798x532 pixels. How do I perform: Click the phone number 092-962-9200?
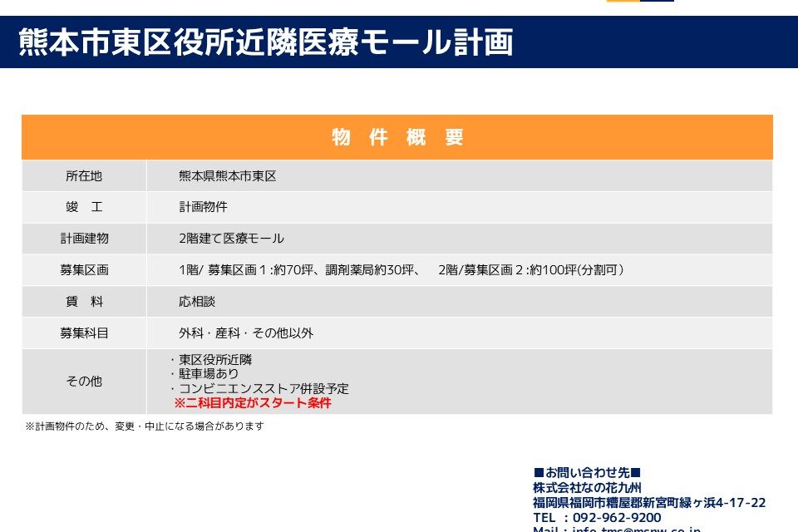(617, 518)
